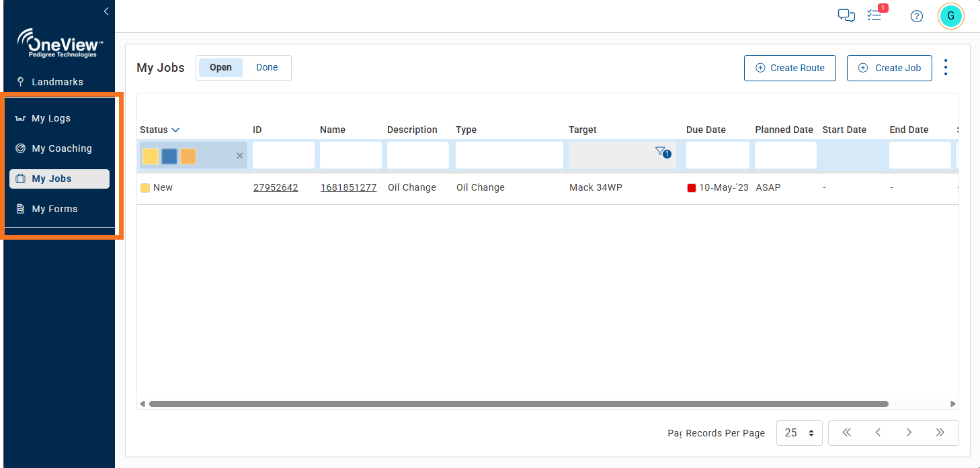Image resolution: width=980 pixels, height=468 pixels.
Task: Open My Forms from the sidebar
Action: click(x=59, y=209)
